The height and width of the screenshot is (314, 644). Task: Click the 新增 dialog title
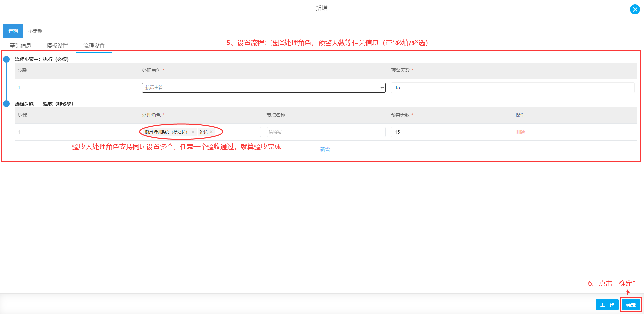[321, 8]
